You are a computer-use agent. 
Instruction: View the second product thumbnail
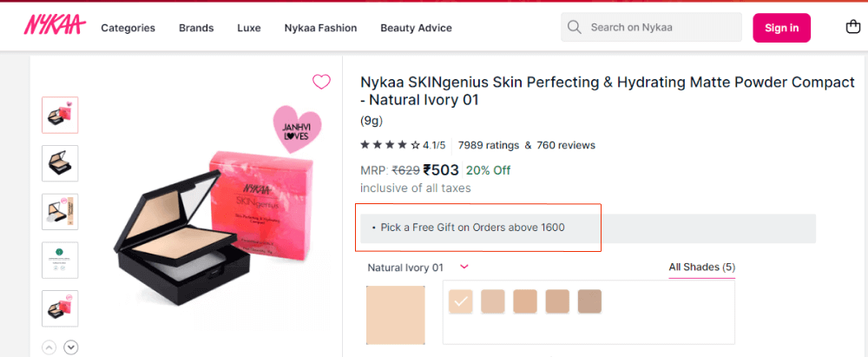click(60, 163)
